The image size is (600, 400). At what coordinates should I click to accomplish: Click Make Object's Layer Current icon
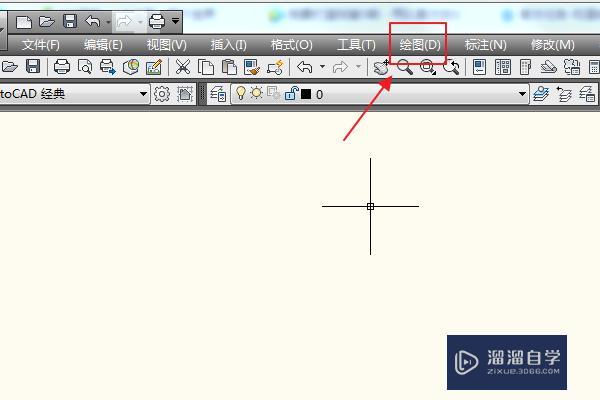point(541,94)
